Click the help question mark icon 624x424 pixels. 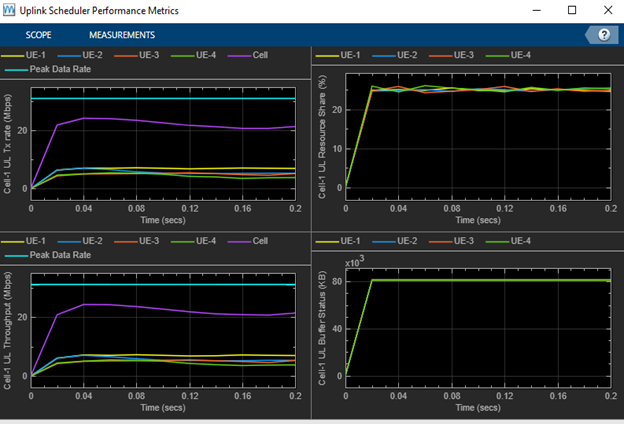point(603,34)
